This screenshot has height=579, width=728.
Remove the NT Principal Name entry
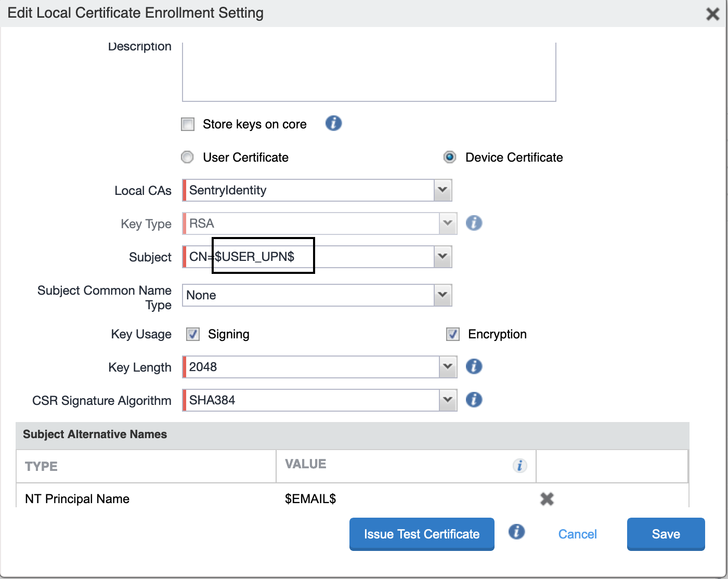coord(547,499)
